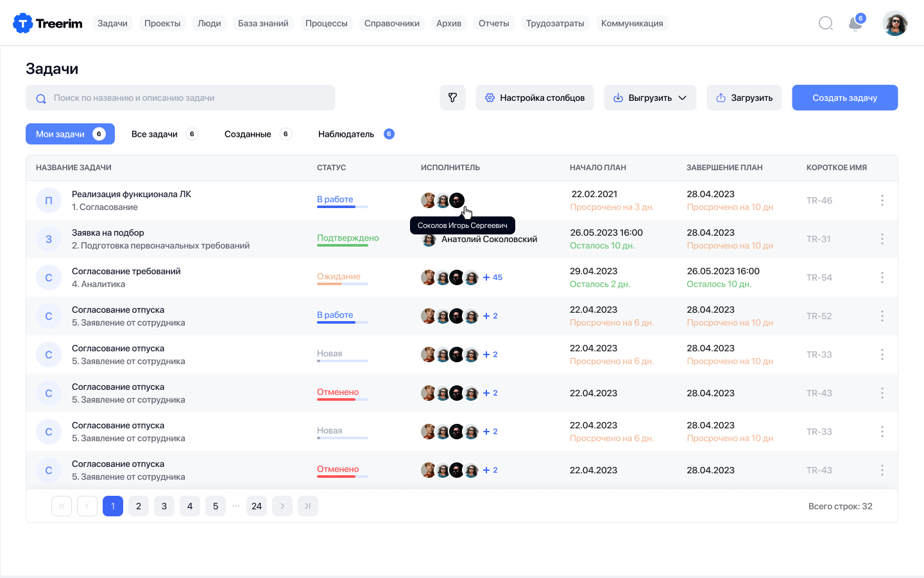This screenshot has width=924, height=578.
Task: Go to page 24 in pagination
Action: point(257,506)
